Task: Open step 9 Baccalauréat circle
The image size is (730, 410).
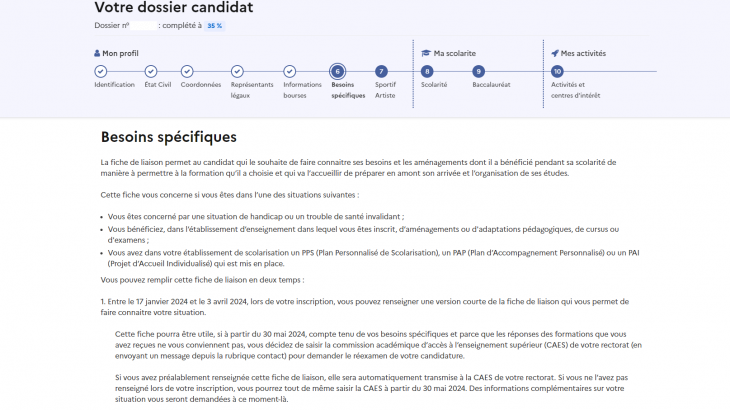Action: tap(479, 71)
